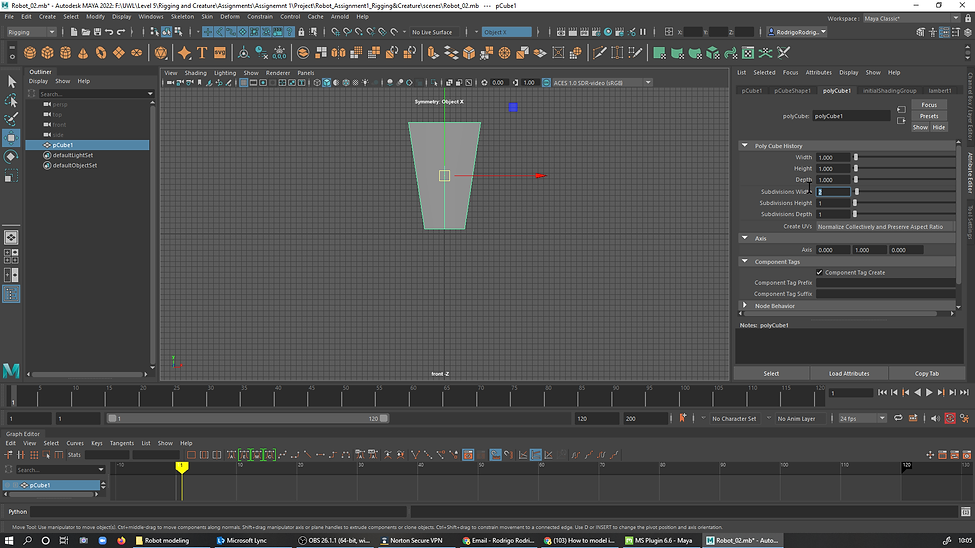975x548 pixels.
Task: Open the 24 fps frame rate dropdown
Action: tap(862, 419)
